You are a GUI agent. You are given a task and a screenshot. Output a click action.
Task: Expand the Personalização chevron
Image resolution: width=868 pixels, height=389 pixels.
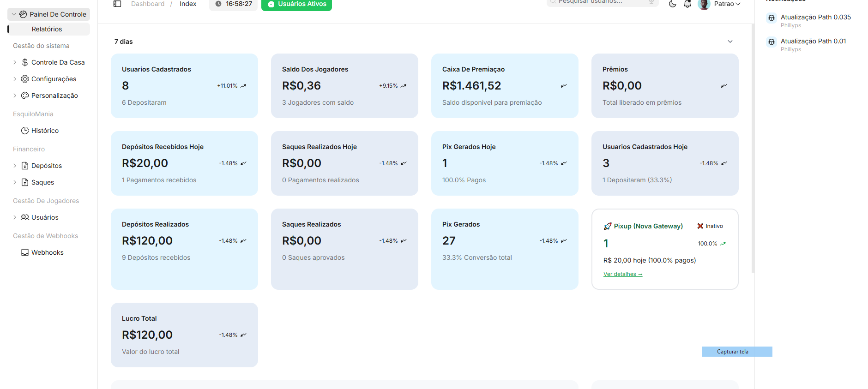pos(15,96)
